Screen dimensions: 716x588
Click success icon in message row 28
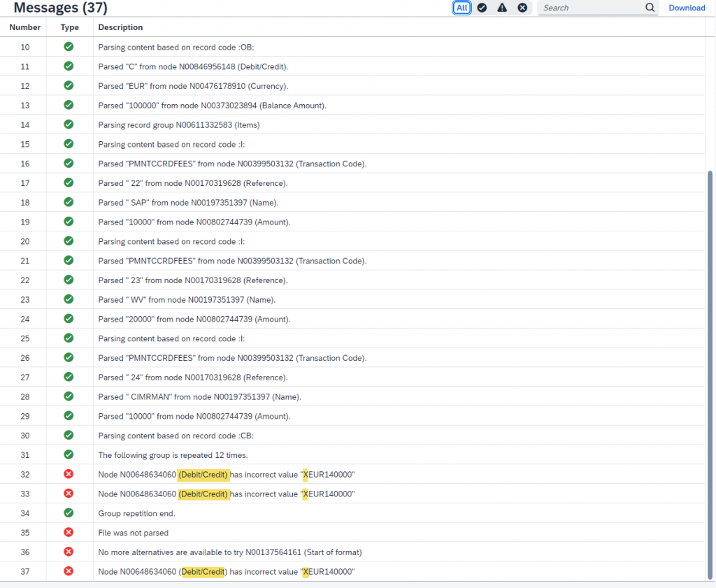click(69, 396)
